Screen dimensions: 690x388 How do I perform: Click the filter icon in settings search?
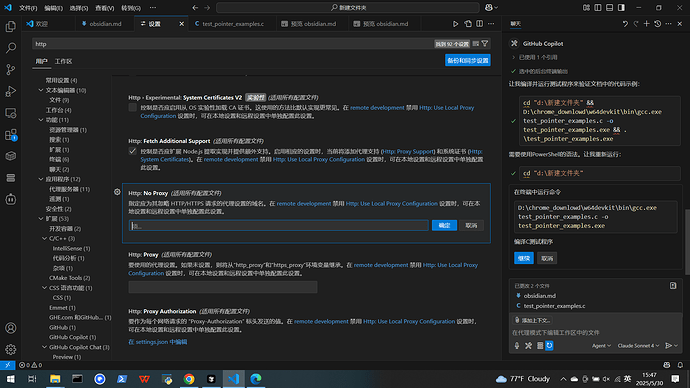(485, 44)
